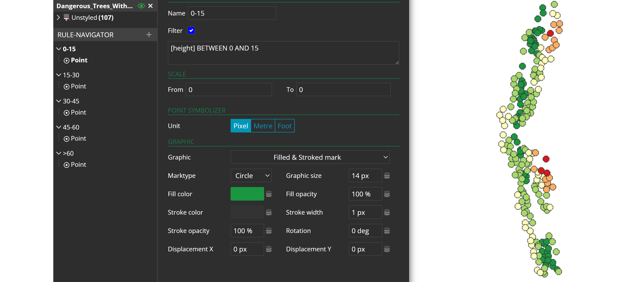The image size is (644, 282).
Task: Switch unit to Metre
Action: [263, 126]
